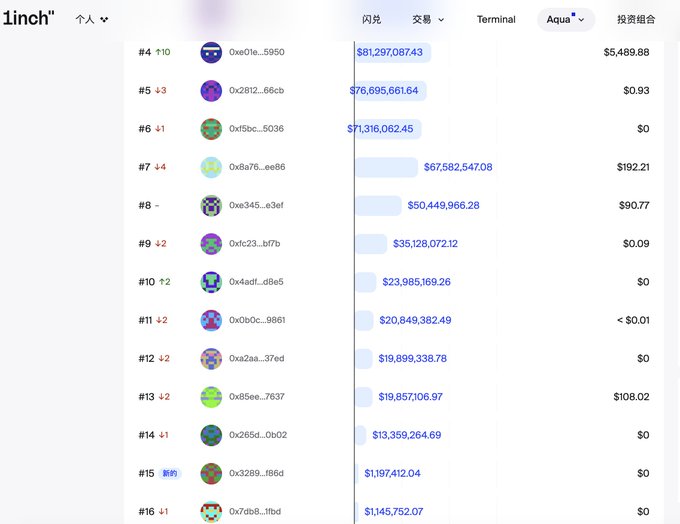Click the 新的 badge on rank #15
Screen dimensions: 680x524
(x=170, y=473)
